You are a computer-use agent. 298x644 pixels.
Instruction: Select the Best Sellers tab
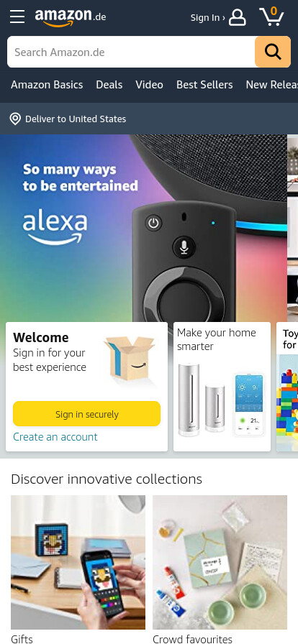coord(204,85)
